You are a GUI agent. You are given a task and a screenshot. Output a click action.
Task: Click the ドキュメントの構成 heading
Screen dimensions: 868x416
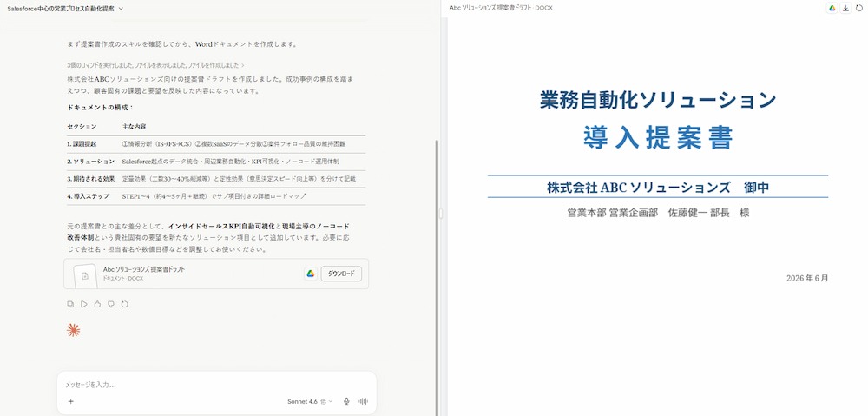101,108
